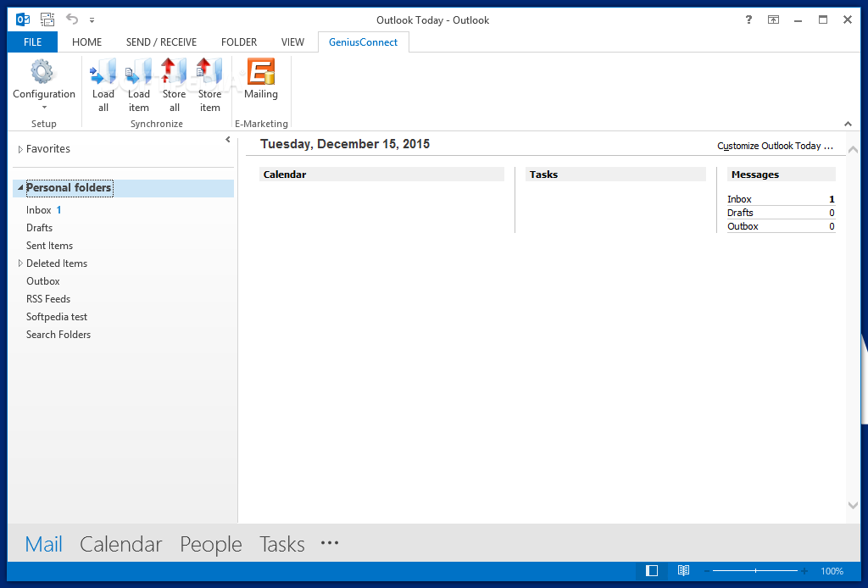Open the Inbox folder in the tree

coord(39,210)
